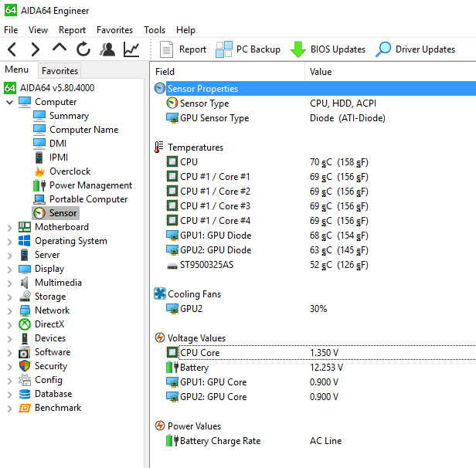Click the Driver Updates magnifier icon
The image size is (476, 468).
(x=383, y=49)
